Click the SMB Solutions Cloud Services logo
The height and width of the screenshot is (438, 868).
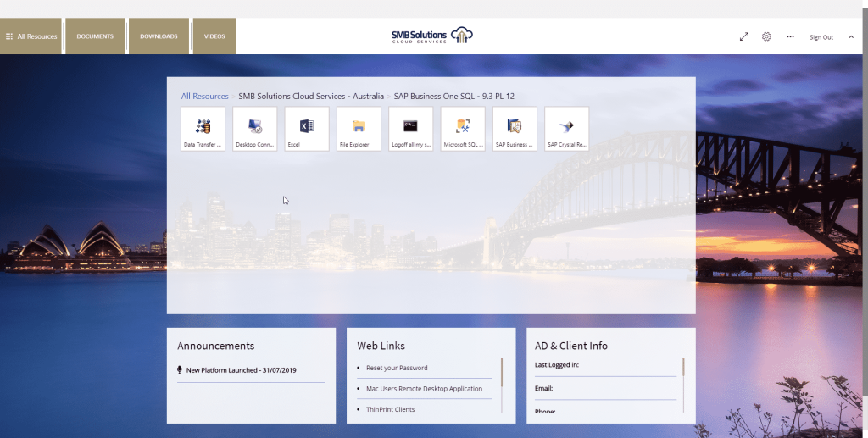tap(432, 36)
